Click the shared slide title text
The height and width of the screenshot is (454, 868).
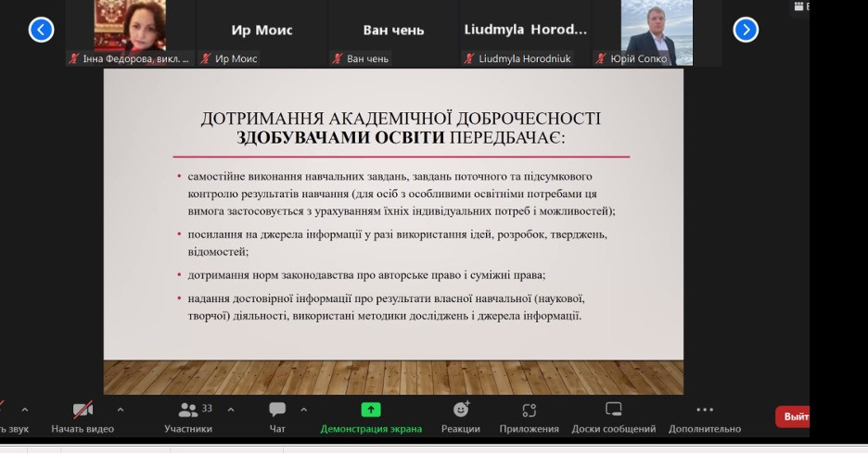coord(401,128)
